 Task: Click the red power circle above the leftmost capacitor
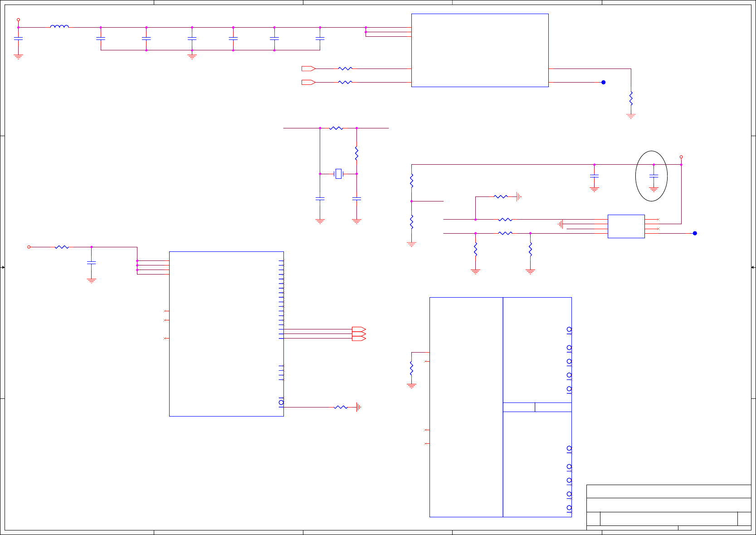pos(18,20)
